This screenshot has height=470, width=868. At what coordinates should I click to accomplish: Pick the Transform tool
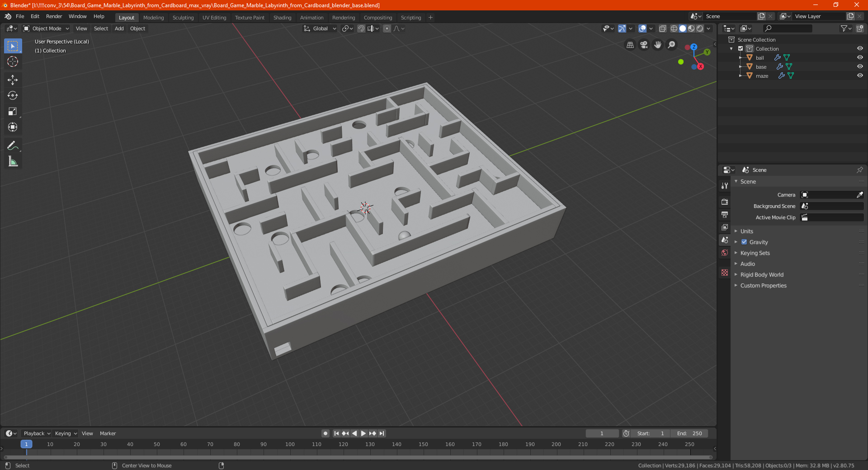13,127
